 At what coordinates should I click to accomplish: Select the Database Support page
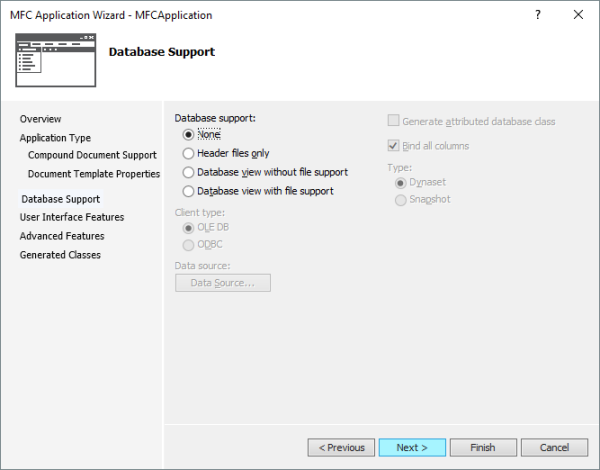60,199
